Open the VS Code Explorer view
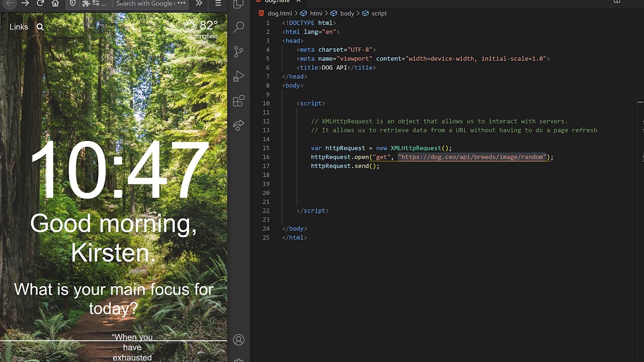The width and height of the screenshot is (644, 362). click(238, 4)
